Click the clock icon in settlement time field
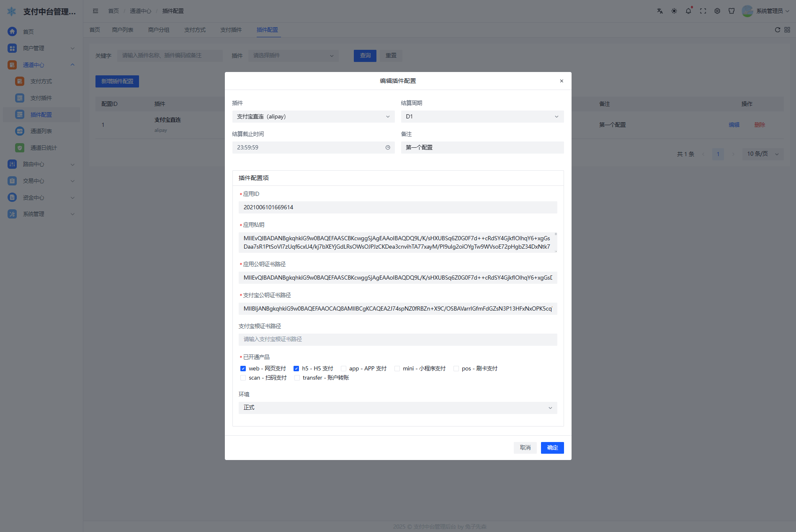 (388, 147)
